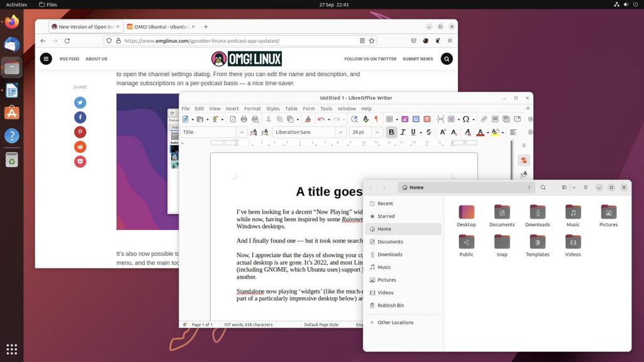Image resolution: width=644 pixels, height=362 pixels.
Task: Open Rubbish Bin in Files sidebar
Action: pos(403,305)
